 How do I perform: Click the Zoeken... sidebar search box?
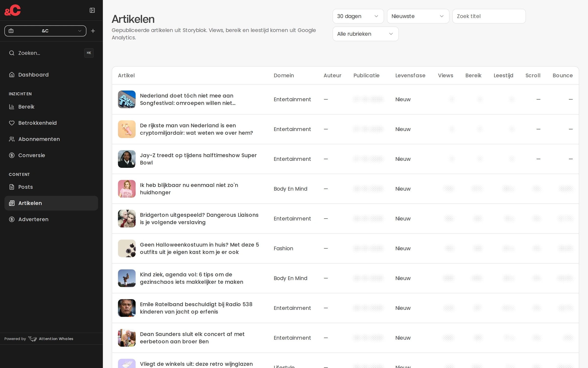point(51,53)
